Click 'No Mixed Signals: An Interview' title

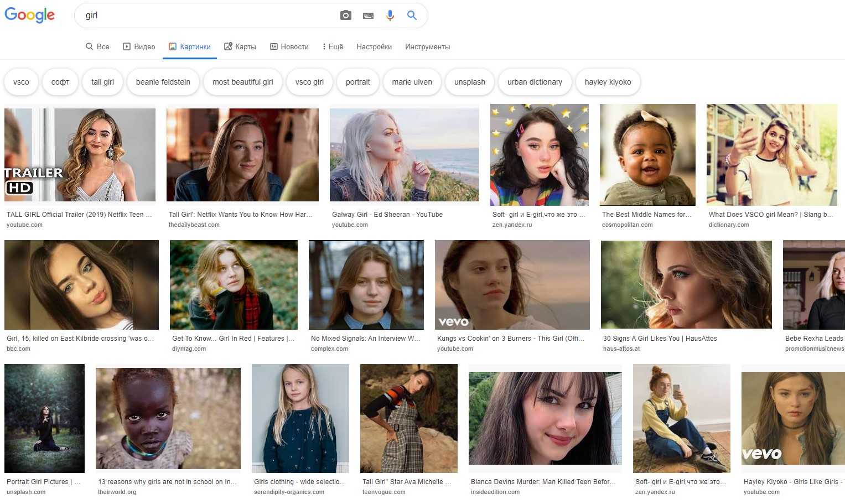click(366, 339)
